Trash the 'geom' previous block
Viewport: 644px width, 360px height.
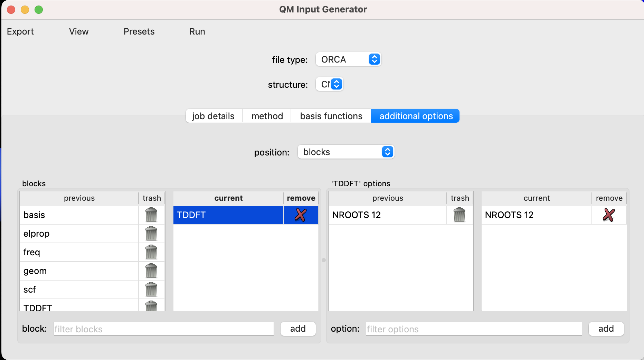point(151,271)
